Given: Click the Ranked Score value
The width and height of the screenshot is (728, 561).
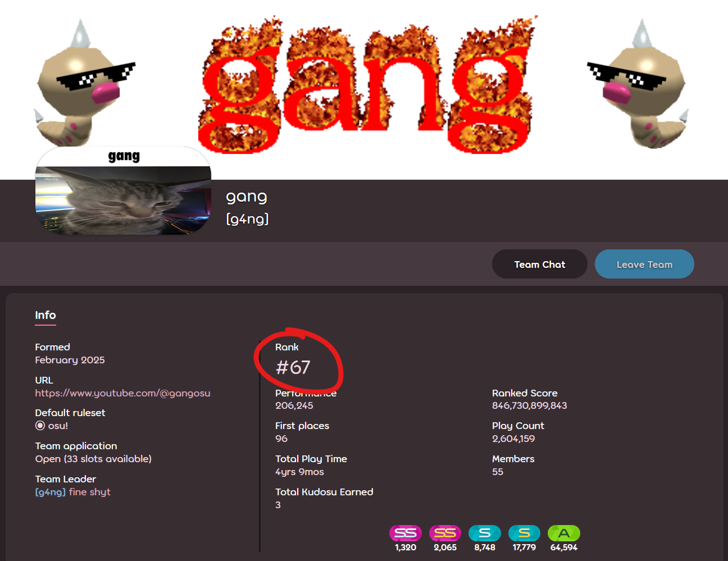Looking at the screenshot, I should pyautogui.click(x=530, y=405).
